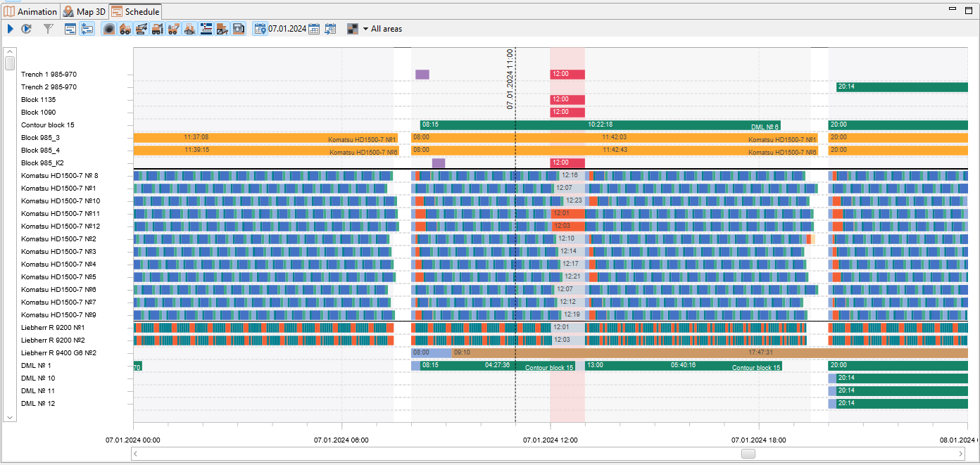
Task: Click the horizontal scrollbar left arrow
Action: coord(135,454)
